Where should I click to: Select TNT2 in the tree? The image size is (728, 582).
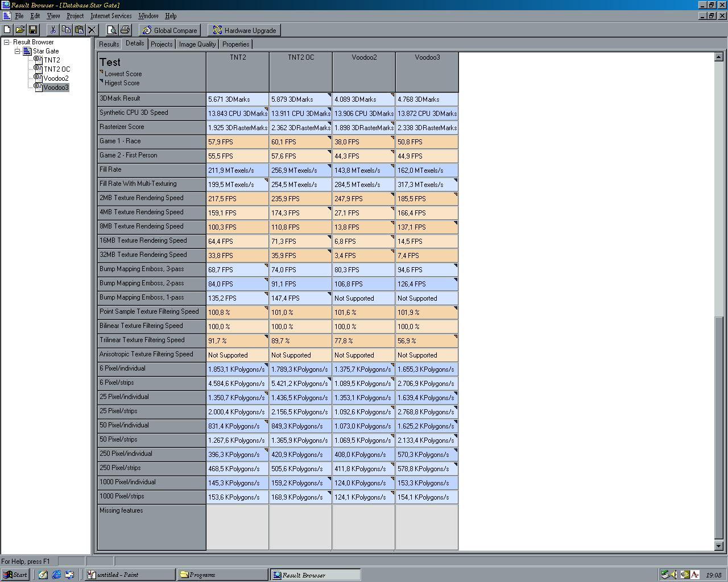point(52,60)
